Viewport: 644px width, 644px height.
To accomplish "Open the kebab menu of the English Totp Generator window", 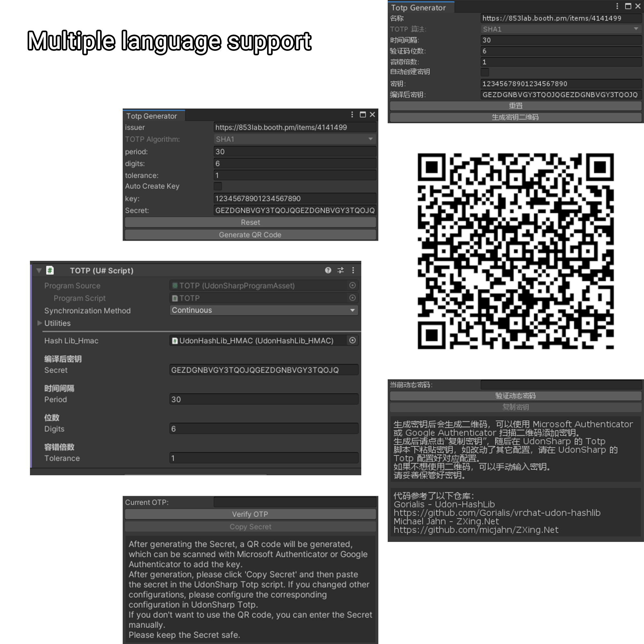I will pos(352,115).
